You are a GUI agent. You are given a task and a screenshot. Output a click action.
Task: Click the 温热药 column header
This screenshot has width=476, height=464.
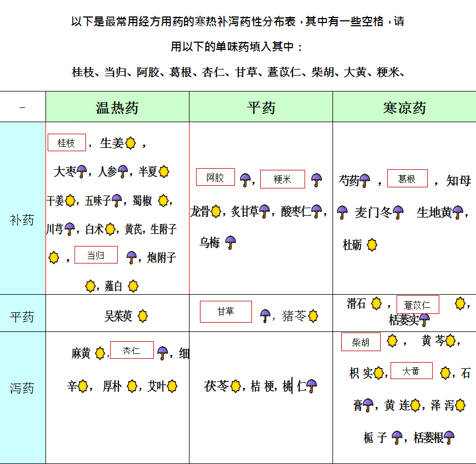(117, 107)
